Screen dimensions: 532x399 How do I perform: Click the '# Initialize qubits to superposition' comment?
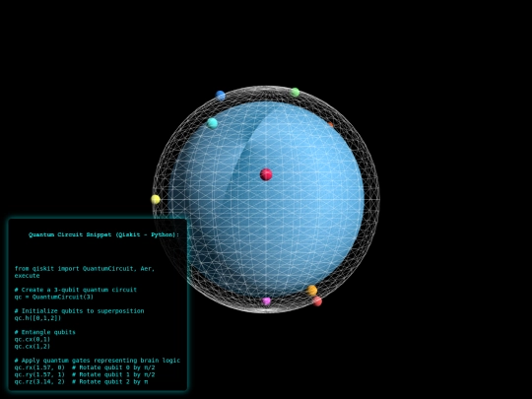[80, 310]
